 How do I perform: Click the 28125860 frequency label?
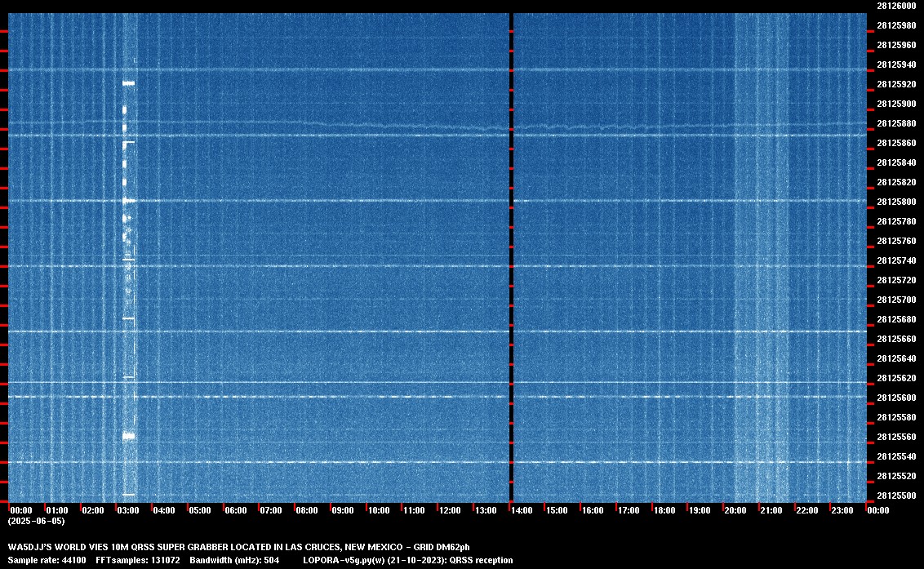(896, 143)
